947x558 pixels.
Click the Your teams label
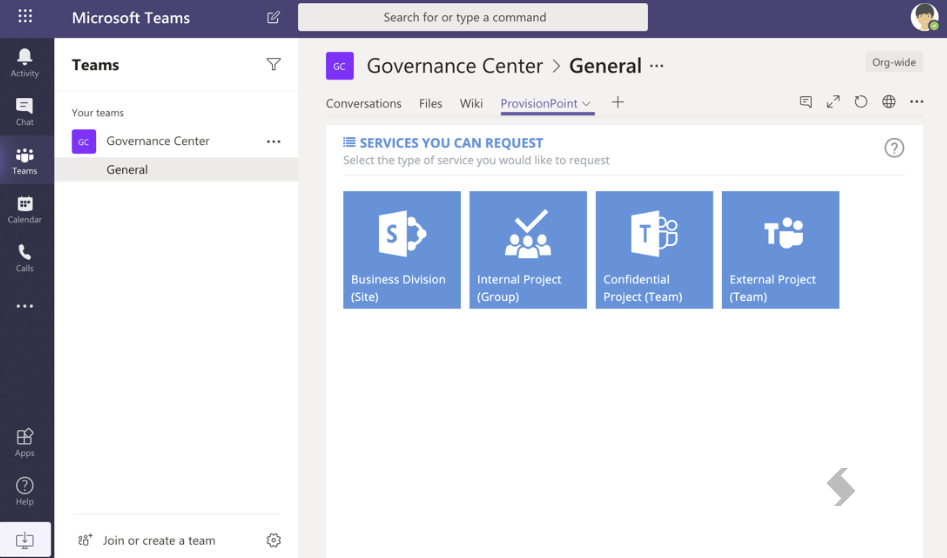[x=97, y=113]
